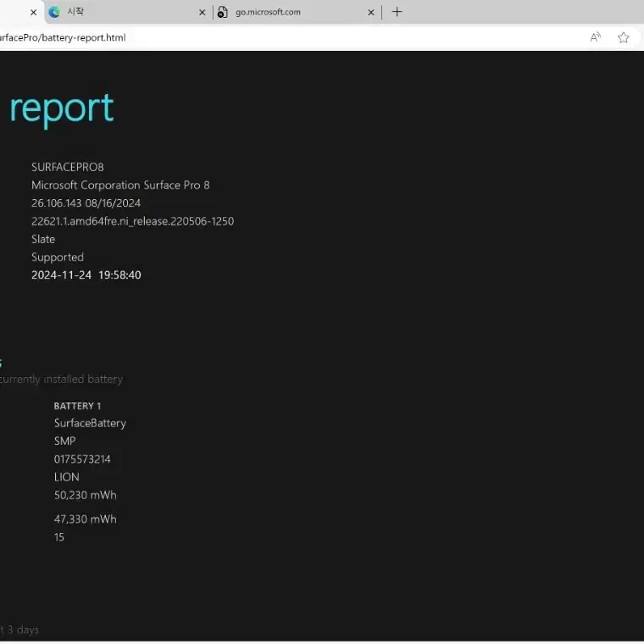This screenshot has width=644, height=644.
Task: Click serial number '0175573214'
Action: click(82, 459)
